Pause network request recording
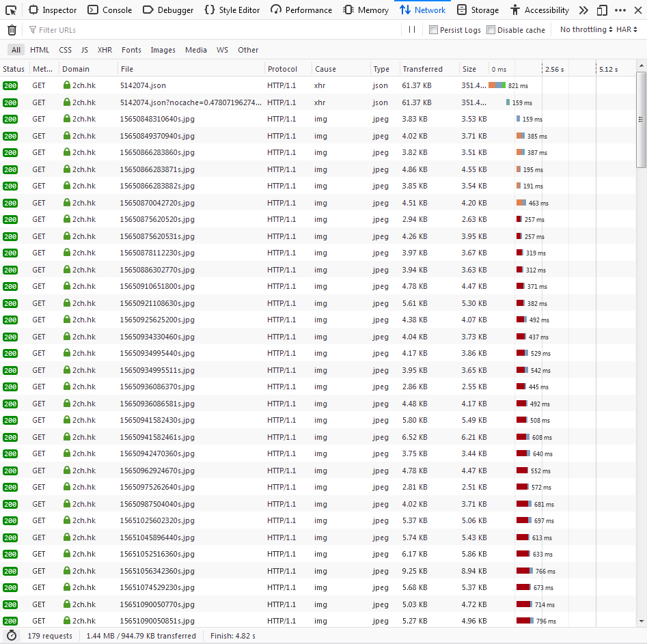The width and height of the screenshot is (647, 644). 411,30
